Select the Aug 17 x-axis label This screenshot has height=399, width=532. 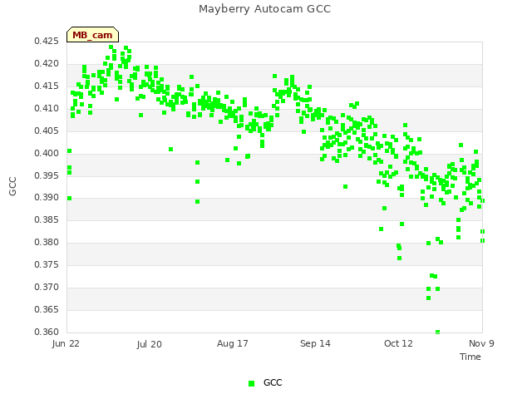pyautogui.click(x=233, y=343)
